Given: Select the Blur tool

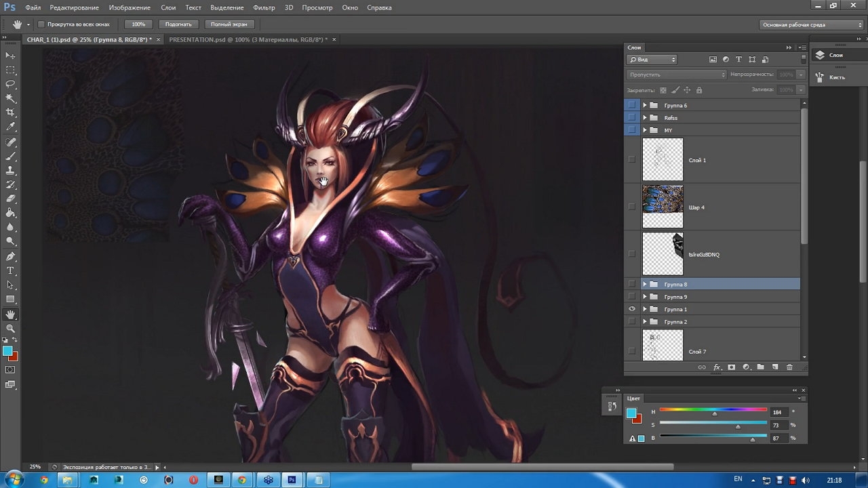Looking at the screenshot, I should point(10,228).
